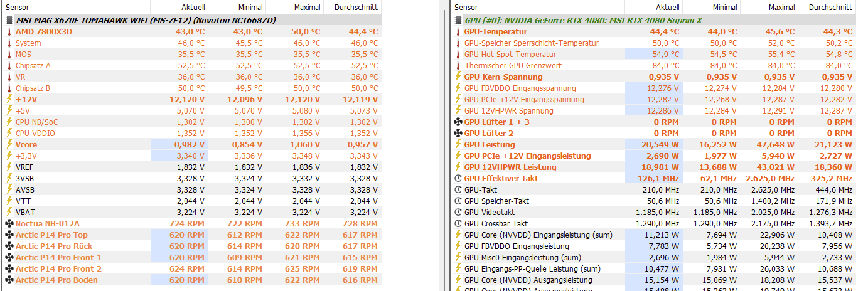Select the Thermischer GPU-Grenzwert row label
868x291 pixels.
512,65
